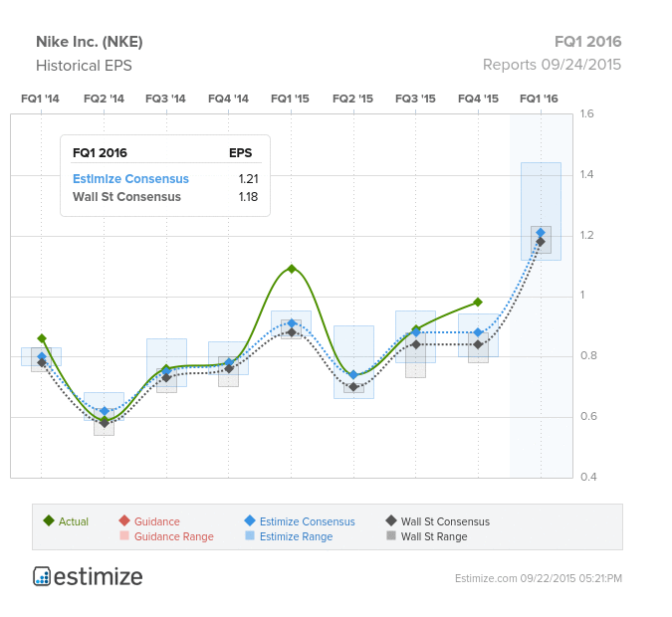Click the Estimize Consensus blue diamond legend icon

[250, 520]
